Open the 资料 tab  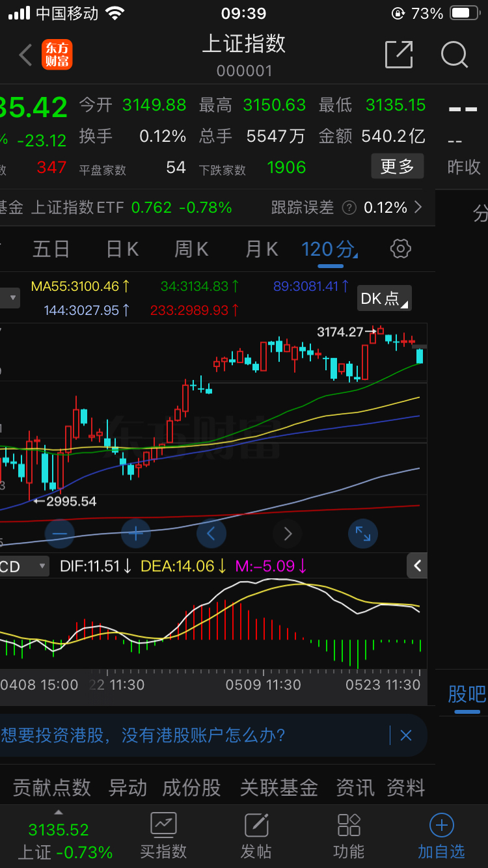coord(406,788)
